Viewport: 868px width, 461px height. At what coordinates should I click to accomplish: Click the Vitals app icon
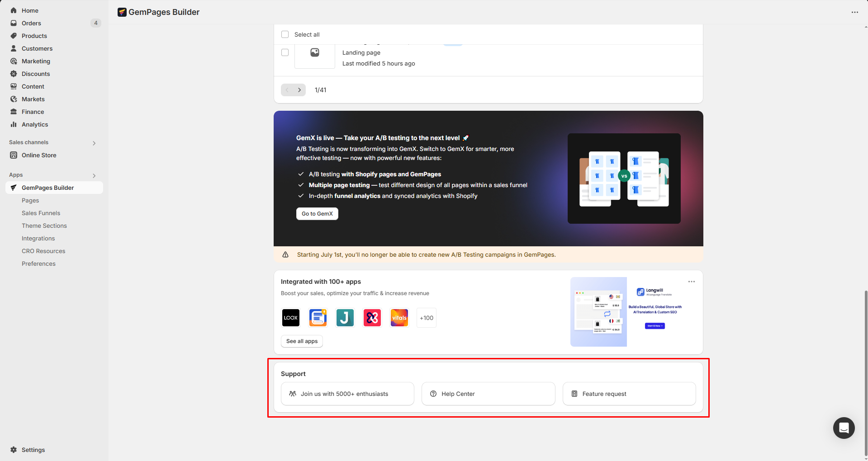coord(399,318)
